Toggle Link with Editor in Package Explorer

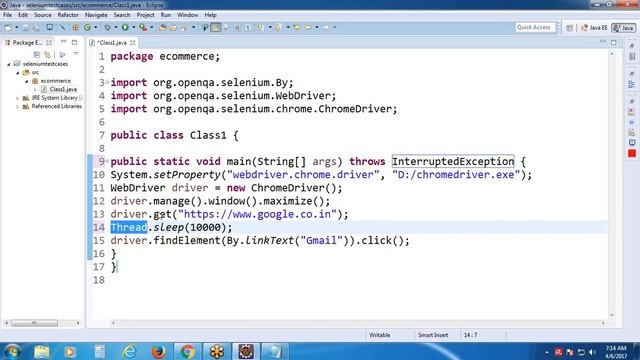(x=48, y=54)
